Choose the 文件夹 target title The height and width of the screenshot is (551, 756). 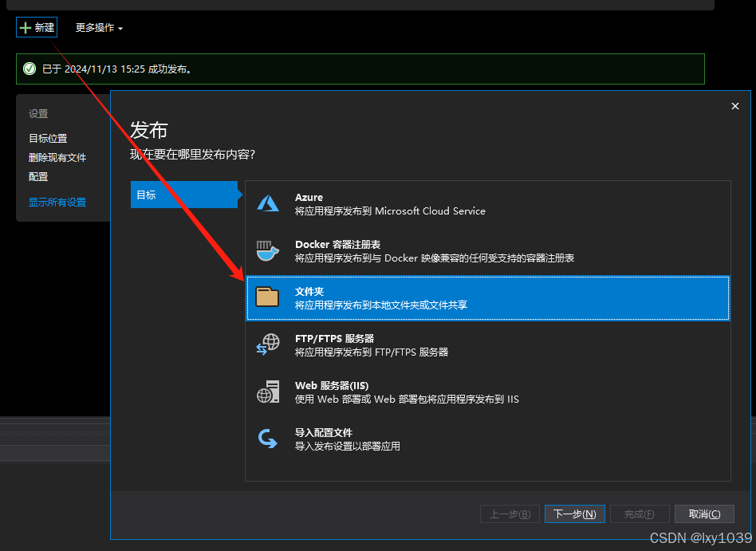click(x=309, y=291)
